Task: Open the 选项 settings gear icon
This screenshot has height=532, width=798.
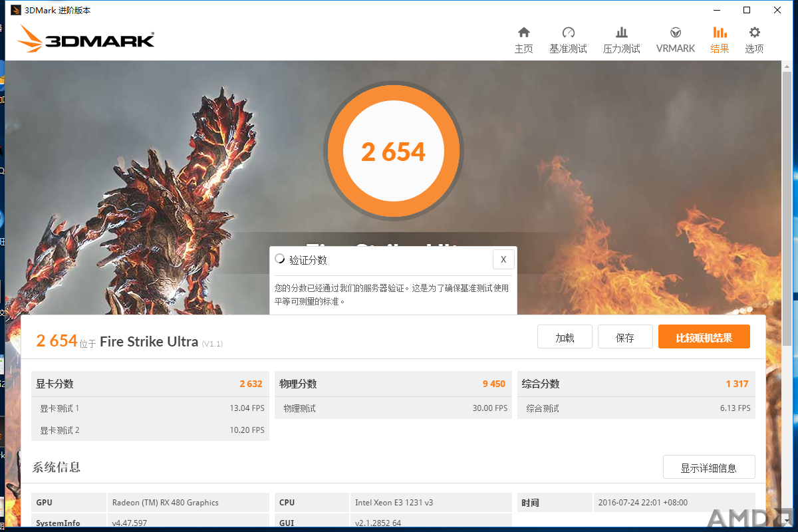Action: [754, 33]
